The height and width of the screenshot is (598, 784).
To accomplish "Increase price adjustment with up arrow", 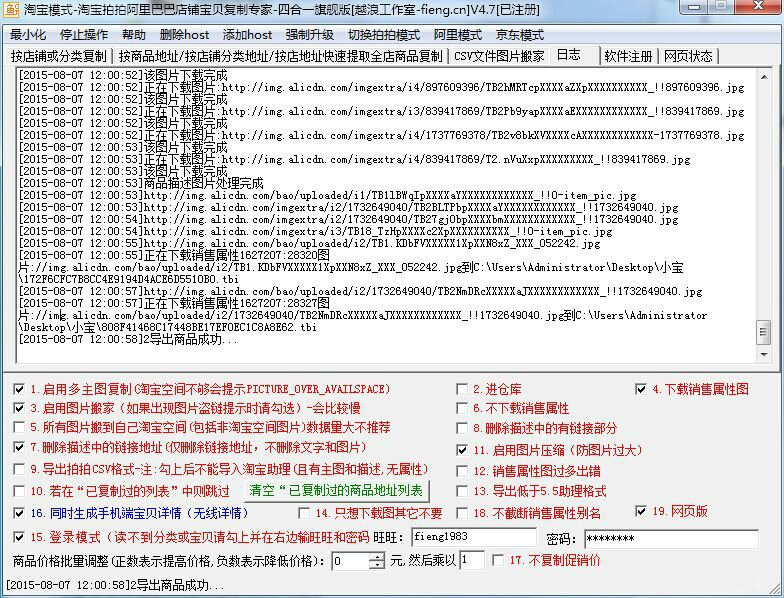I will [x=377, y=556].
